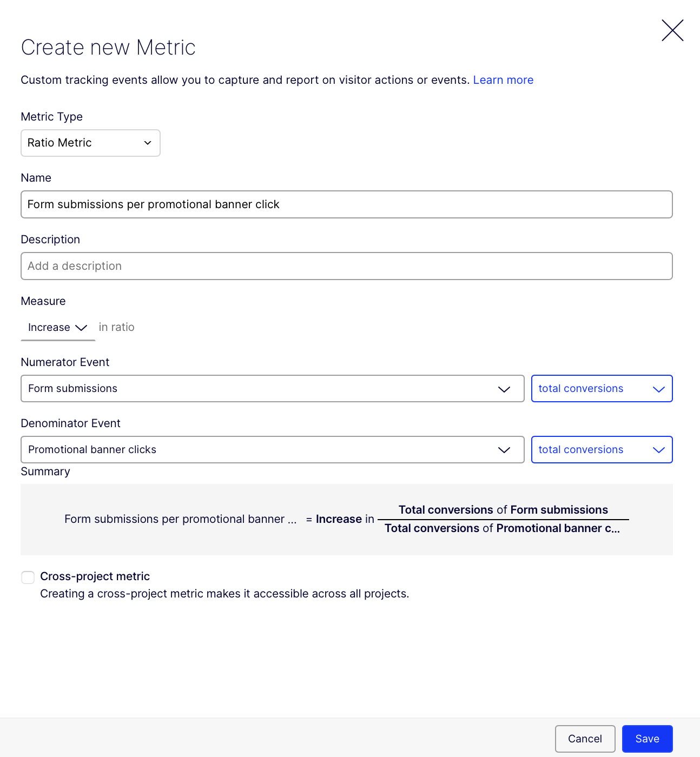700x757 pixels.
Task: Click the summary formula box
Action: [346, 520]
